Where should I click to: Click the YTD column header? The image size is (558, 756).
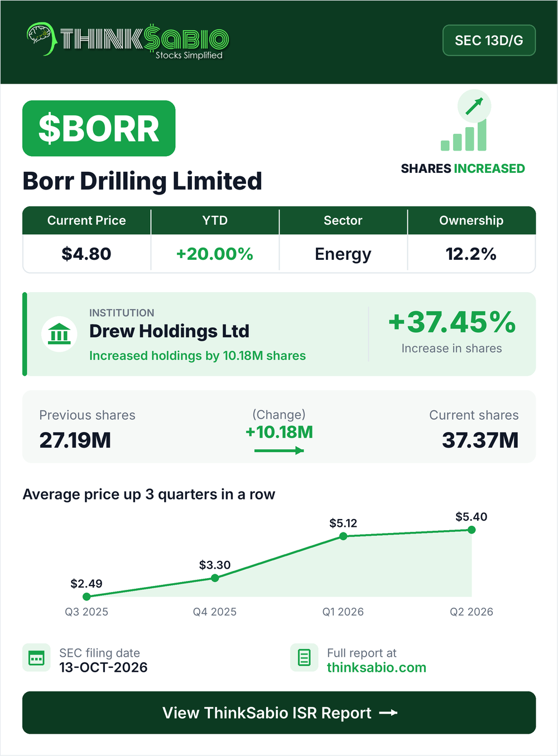tap(215, 220)
